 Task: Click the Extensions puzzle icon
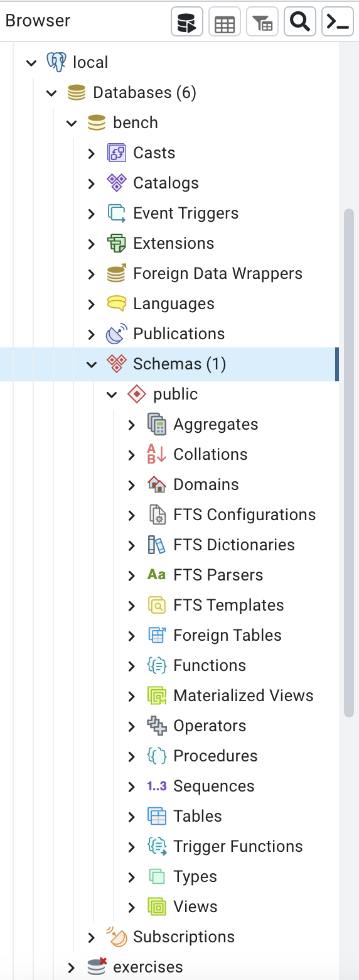coord(117,243)
